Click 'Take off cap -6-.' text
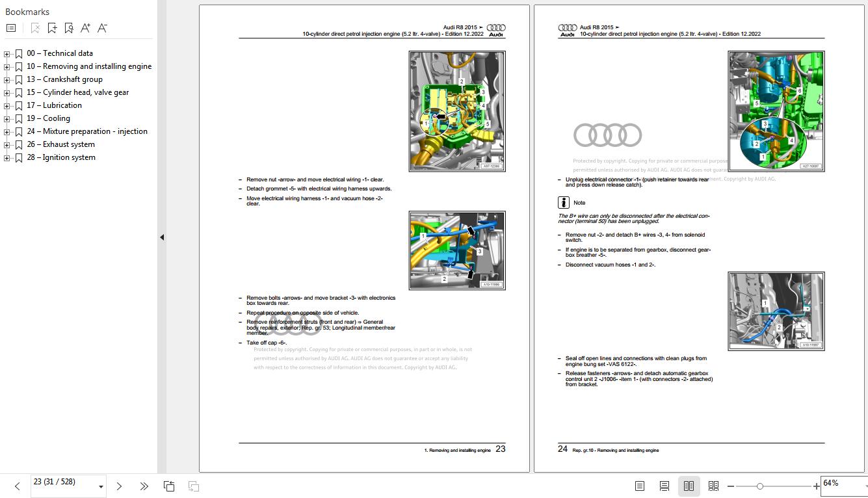 (267, 343)
